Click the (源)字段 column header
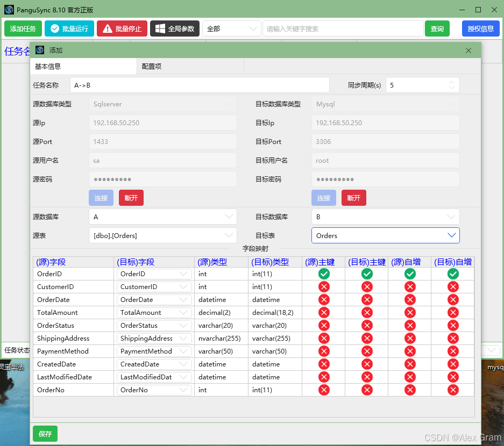Image resolution: width=504 pixels, height=446 pixels. click(x=73, y=262)
